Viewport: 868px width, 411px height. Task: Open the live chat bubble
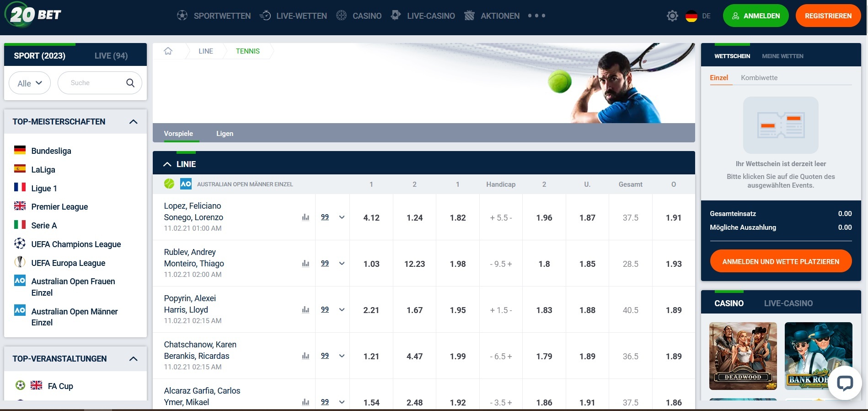844,383
